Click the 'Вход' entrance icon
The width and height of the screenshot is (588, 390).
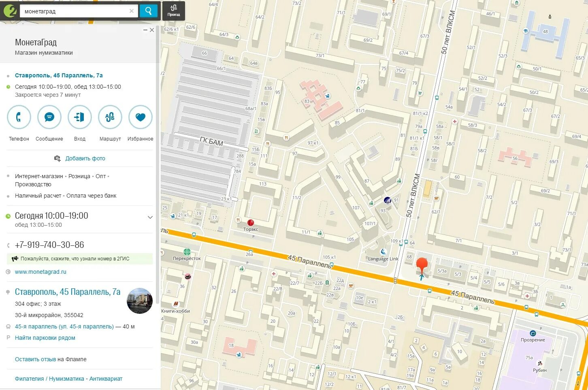[80, 117]
